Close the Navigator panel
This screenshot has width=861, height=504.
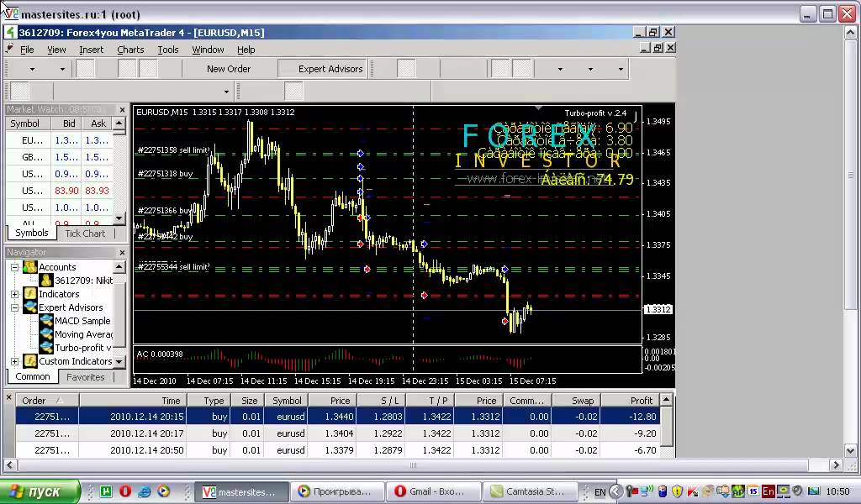[122, 252]
